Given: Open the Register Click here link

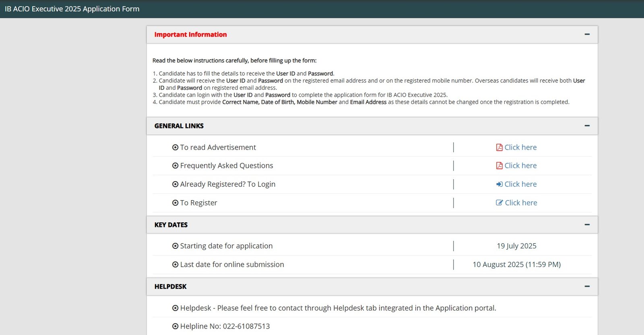Looking at the screenshot, I should 521,203.
